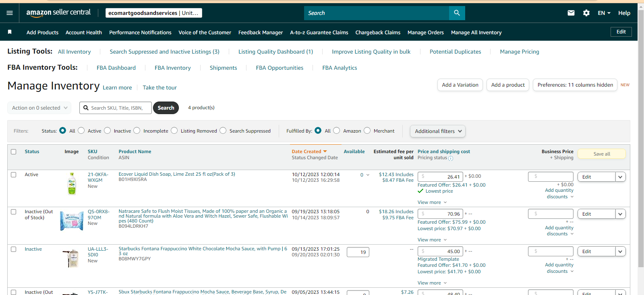Go to Performance Notifications
The height and width of the screenshot is (295, 644).
pyautogui.click(x=140, y=32)
